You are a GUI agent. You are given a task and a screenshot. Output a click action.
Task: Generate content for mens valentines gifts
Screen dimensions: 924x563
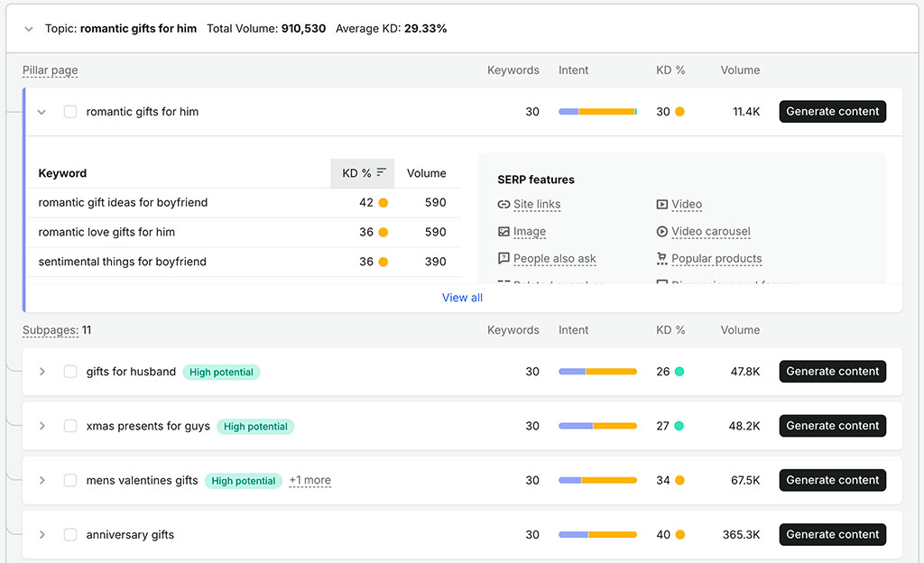click(x=832, y=480)
